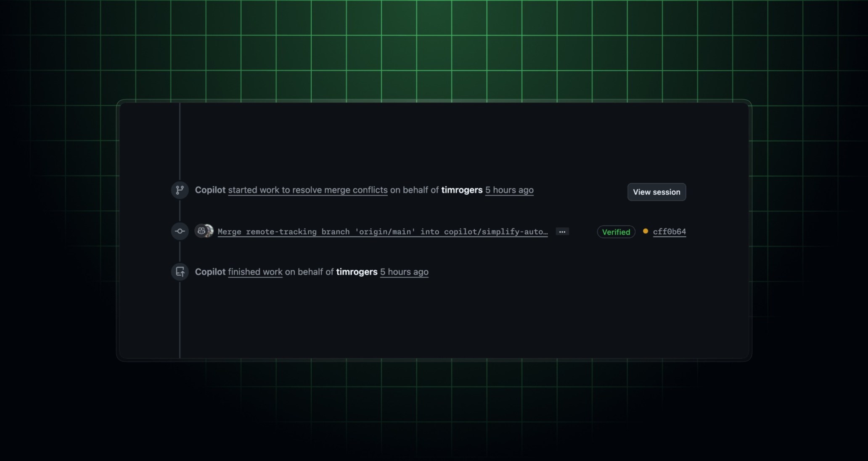The height and width of the screenshot is (461, 868).
Task: Click "5 hours ago" timestamp on started work row
Action: click(509, 190)
